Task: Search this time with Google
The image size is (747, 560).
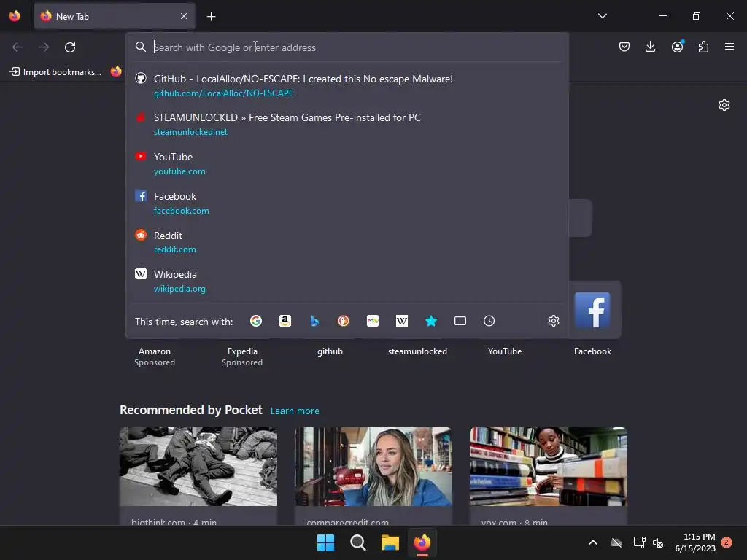Action: [x=256, y=321]
